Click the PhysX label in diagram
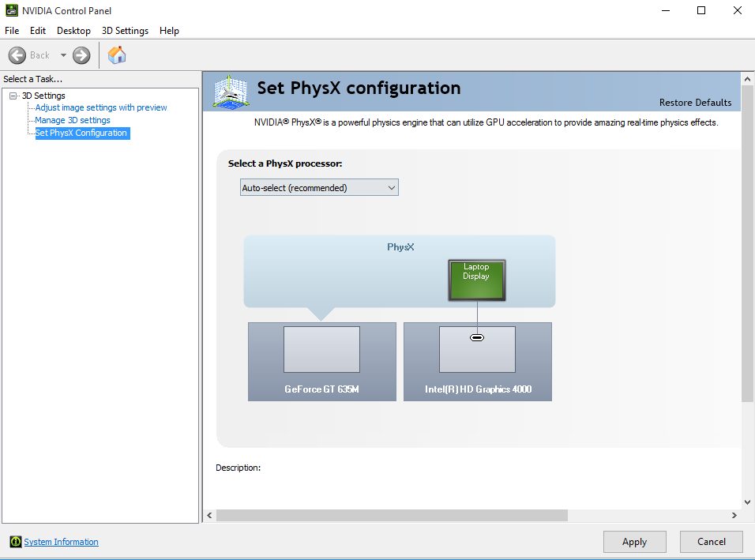The width and height of the screenshot is (755, 560). pos(400,247)
